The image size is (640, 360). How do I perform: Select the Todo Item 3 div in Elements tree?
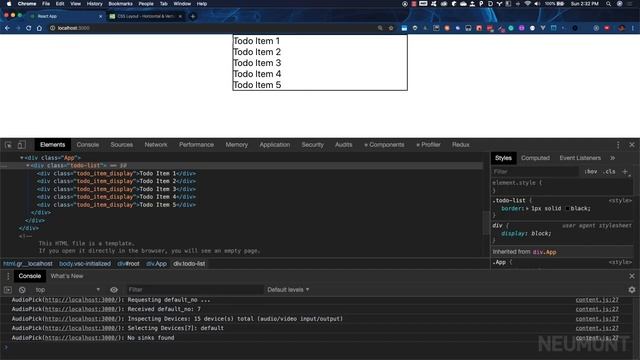pos(116,189)
